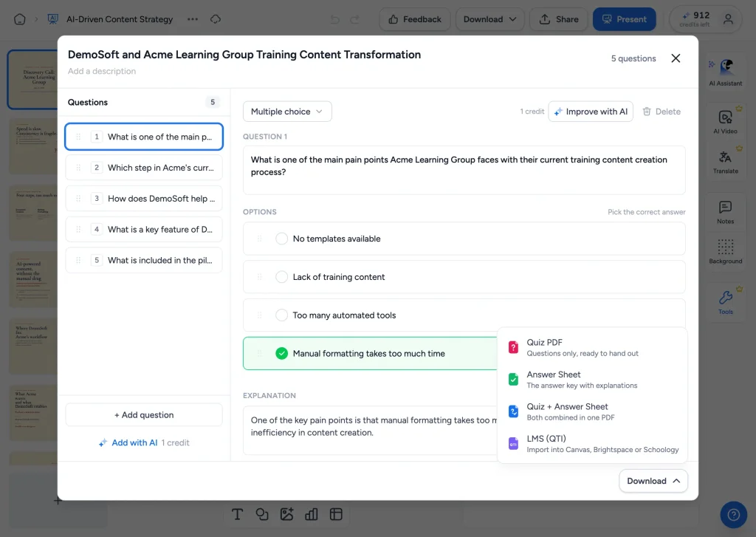The width and height of the screenshot is (756, 537).
Task: Open the Translate panel icon
Action: 725,157
